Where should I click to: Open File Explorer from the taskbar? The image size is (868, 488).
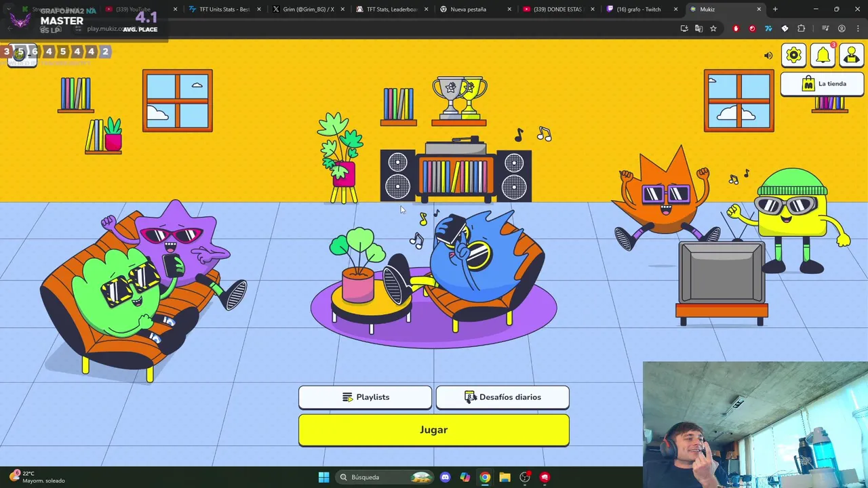point(505,477)
